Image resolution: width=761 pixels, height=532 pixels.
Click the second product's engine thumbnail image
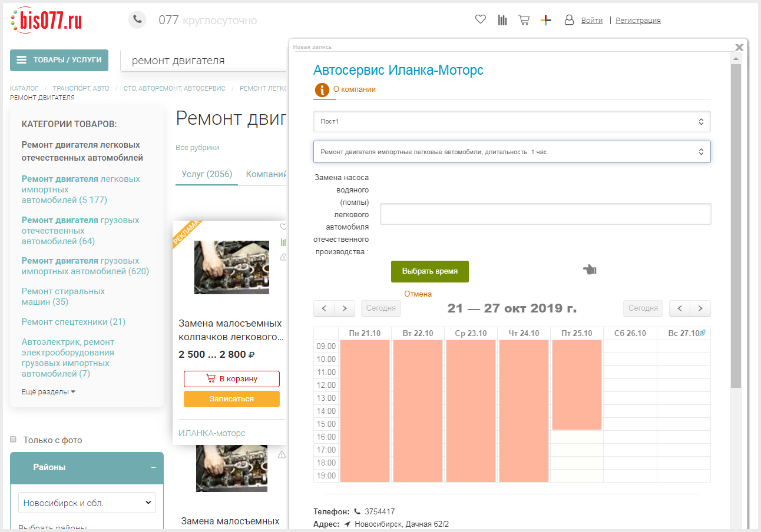click(231, 468)
